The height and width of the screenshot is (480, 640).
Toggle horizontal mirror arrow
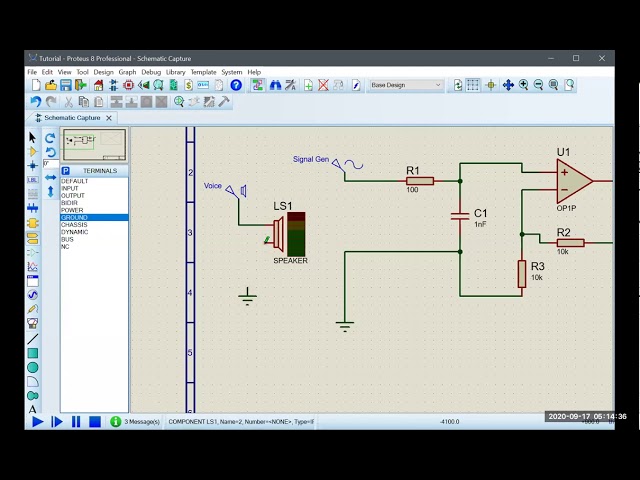(51, 177)
